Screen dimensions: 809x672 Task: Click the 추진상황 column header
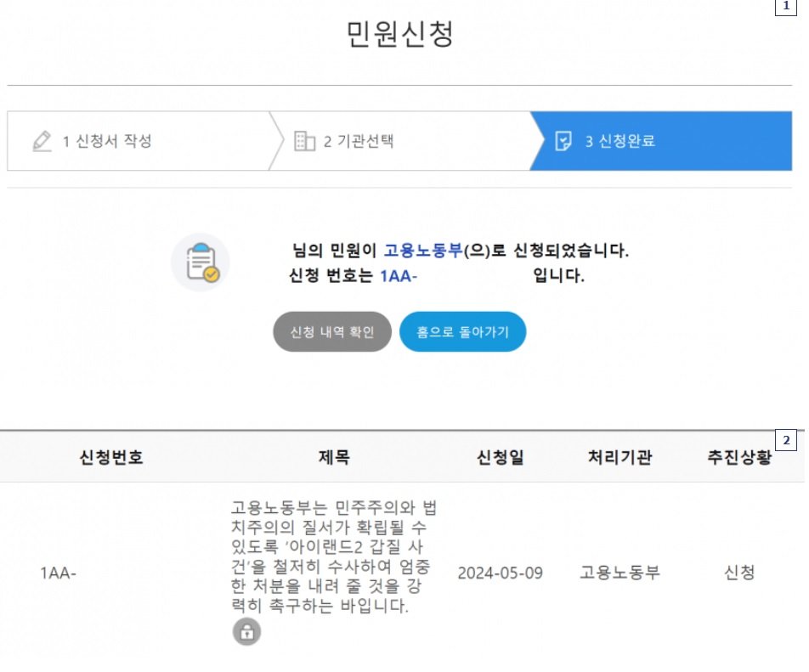[738, 458]
